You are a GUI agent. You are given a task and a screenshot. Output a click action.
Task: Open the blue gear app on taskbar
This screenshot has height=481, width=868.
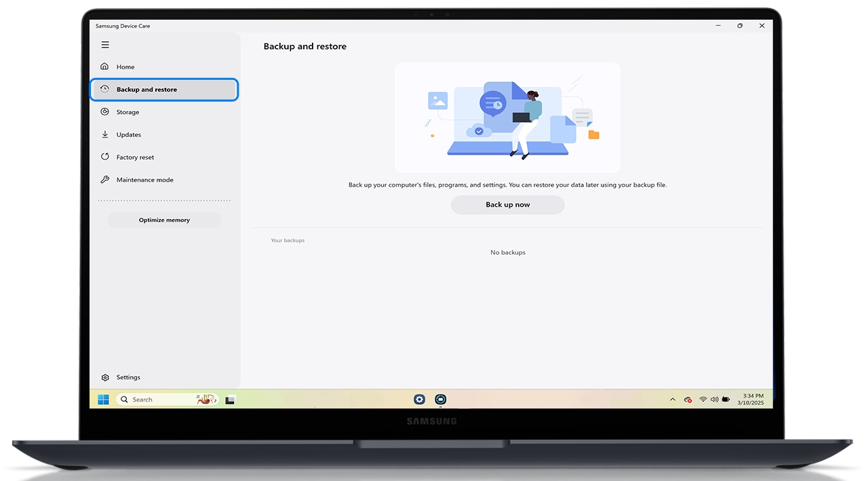point(419,400)
